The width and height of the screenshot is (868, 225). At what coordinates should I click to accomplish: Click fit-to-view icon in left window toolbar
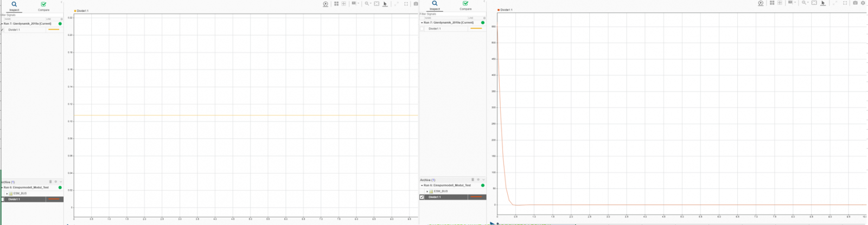[376, 4]
